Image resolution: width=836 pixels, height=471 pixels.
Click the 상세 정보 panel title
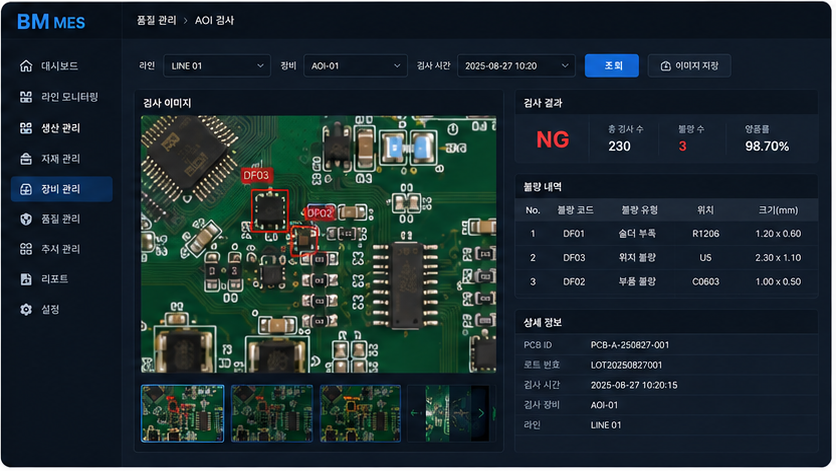tap(542, 323)
